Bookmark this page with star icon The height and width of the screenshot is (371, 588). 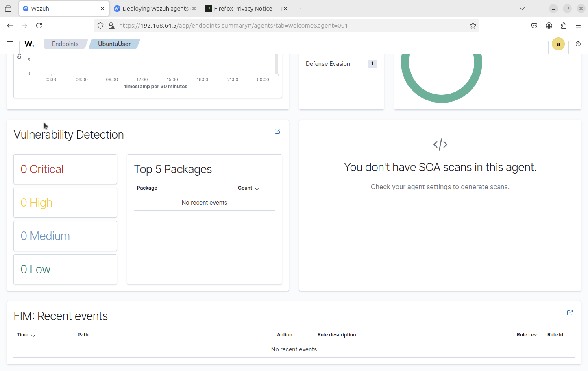coord(473,26)
